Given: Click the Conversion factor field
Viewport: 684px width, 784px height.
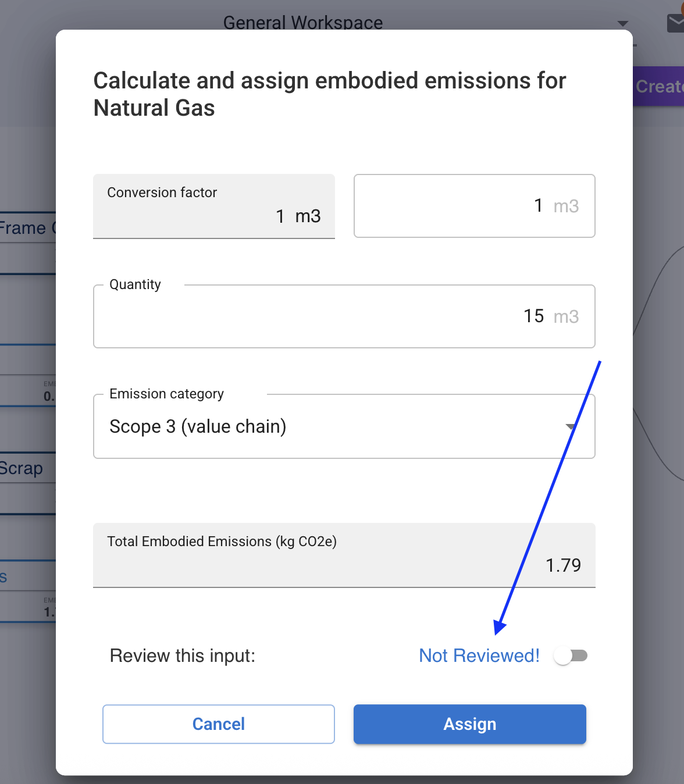Looking at the screenshot, I should click(214, 206).
